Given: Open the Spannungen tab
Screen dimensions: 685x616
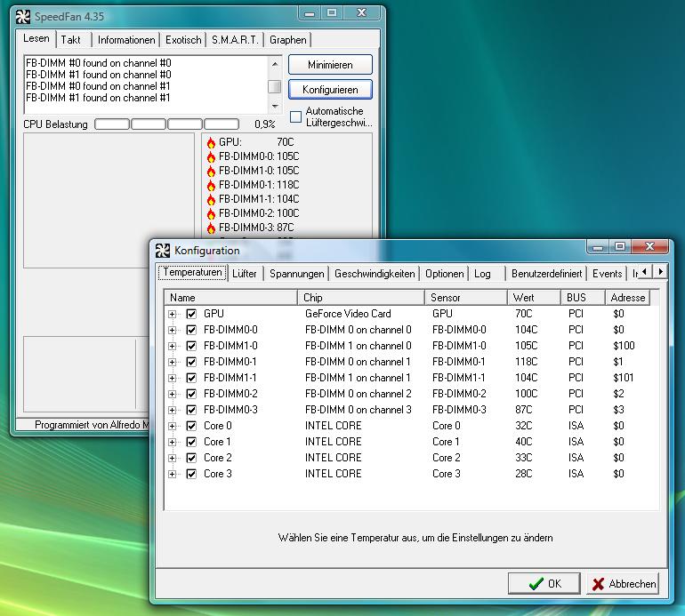Looking at the screenshot, I should pos(296,274).
